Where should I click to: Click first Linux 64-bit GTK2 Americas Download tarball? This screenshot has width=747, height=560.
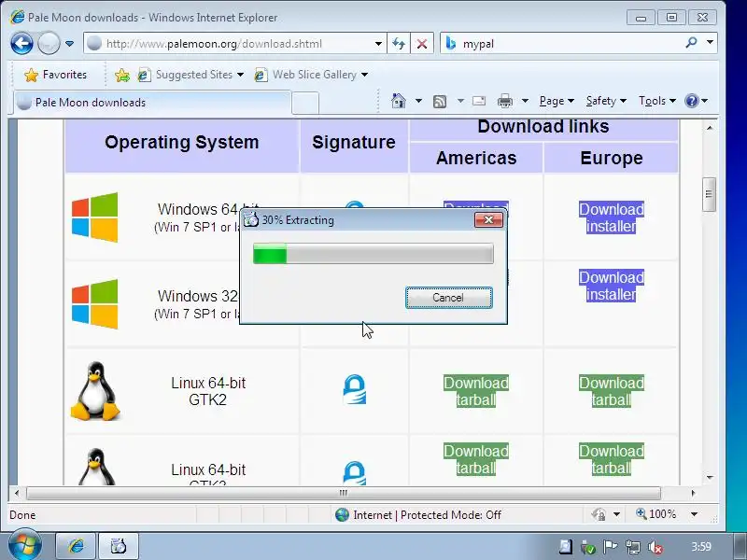pos(476,391)
